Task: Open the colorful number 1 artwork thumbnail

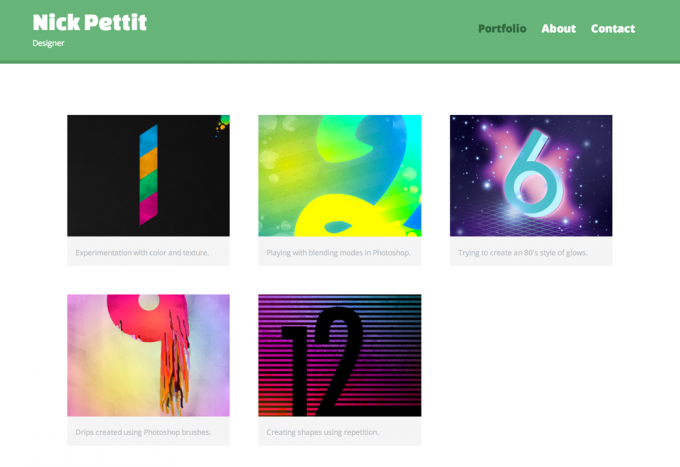Action: 148,176
